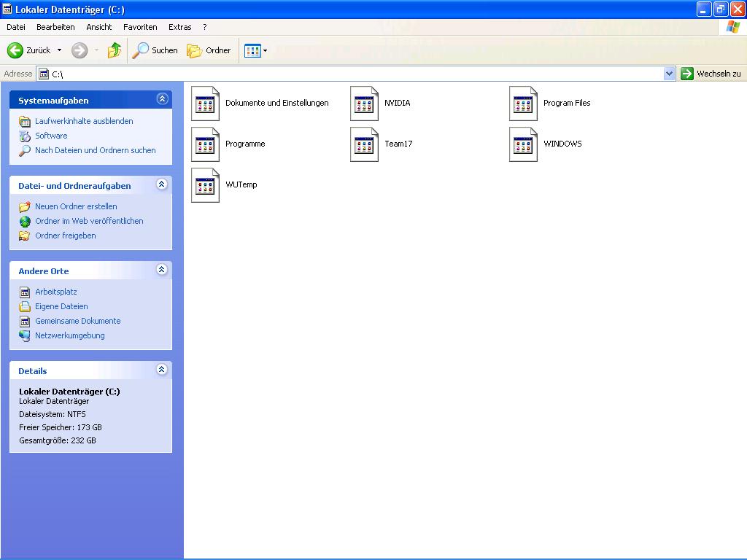This screenshot has height=560, width=747.
Task: Click the WINDOWS name label
Action: 562,144
